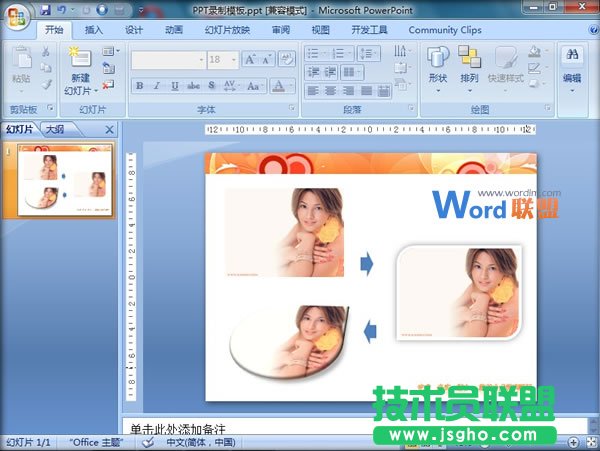
Task: Select slide 1 thumbnail
Action: click(x=65, y=181)
